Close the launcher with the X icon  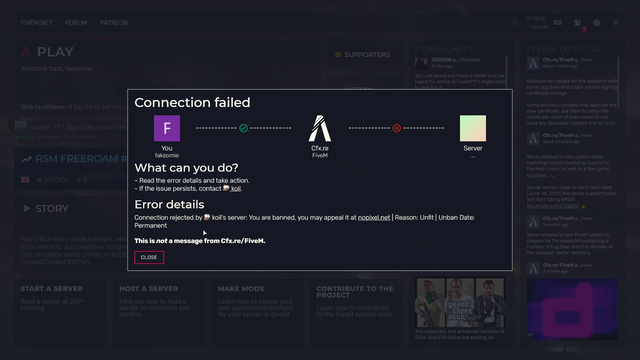tap(616, 23)
